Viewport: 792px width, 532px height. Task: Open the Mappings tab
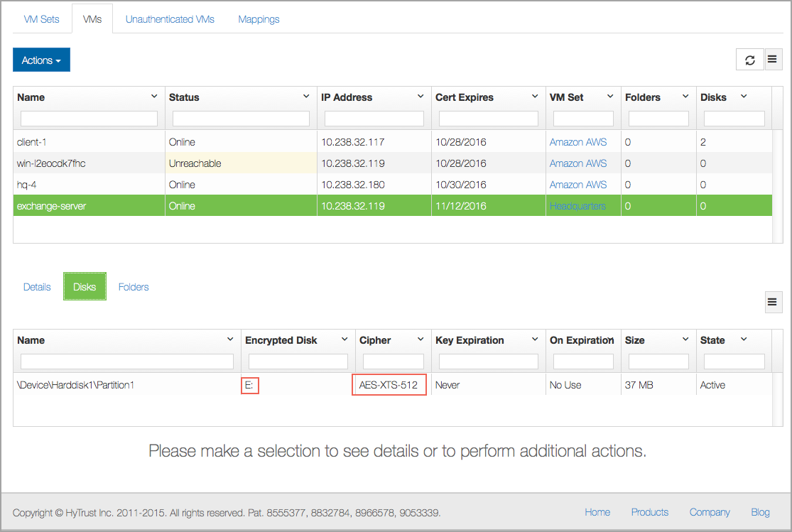[x=259, y=19]
